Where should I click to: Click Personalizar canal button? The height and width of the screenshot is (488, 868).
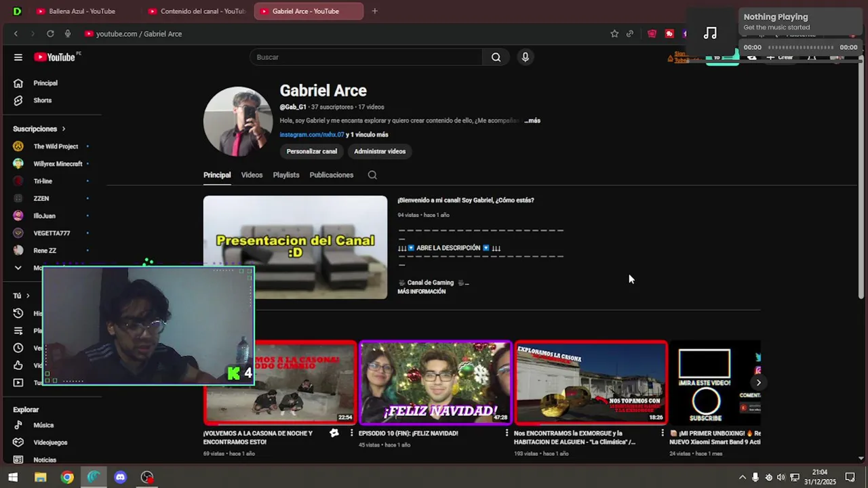(x=312, y=151)
